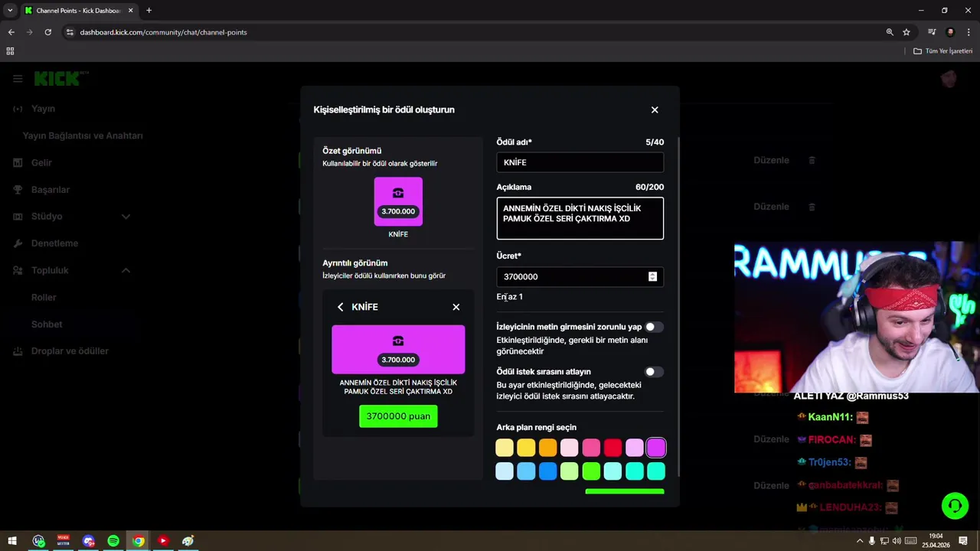Screen dimensions: 980x551
Task: Open Gelir in the sidebar
Action: click(x=41, y=162)
